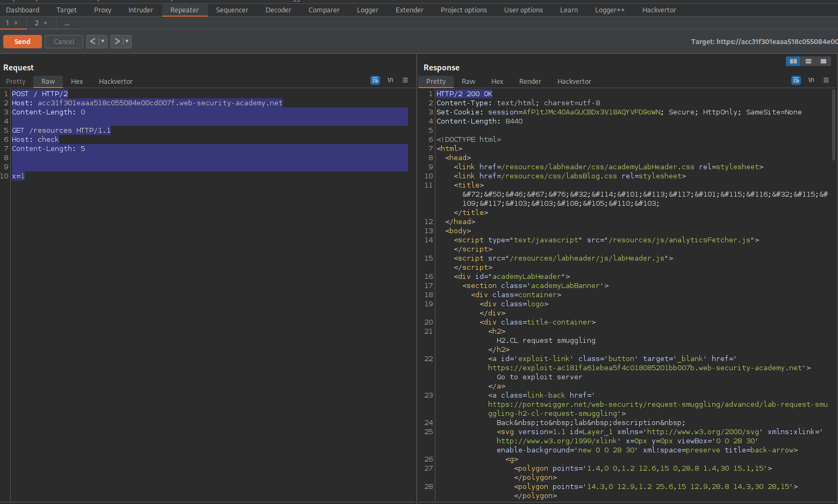This screenshot has height=504, width=838.
Task: Click the 'Content-Length: 5' request line
Action: 49,148
